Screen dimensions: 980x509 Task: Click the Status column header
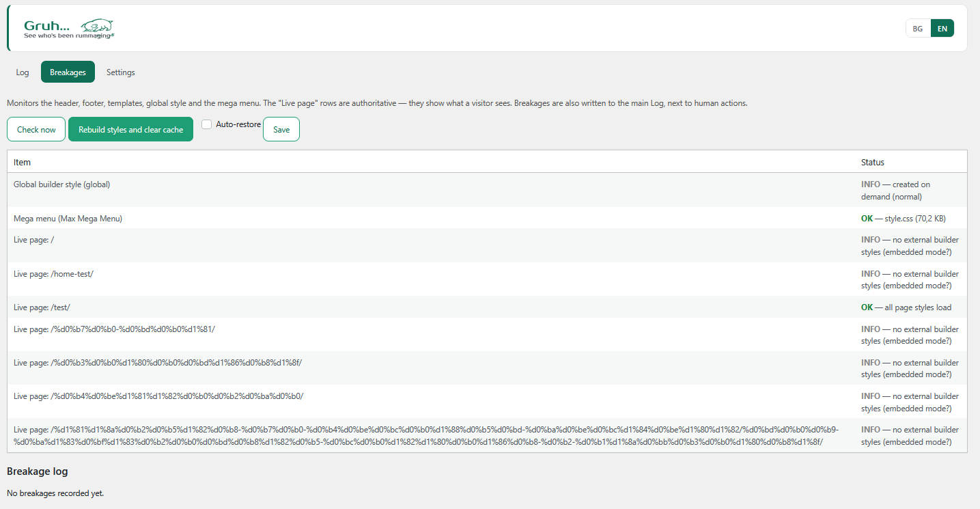873,163
